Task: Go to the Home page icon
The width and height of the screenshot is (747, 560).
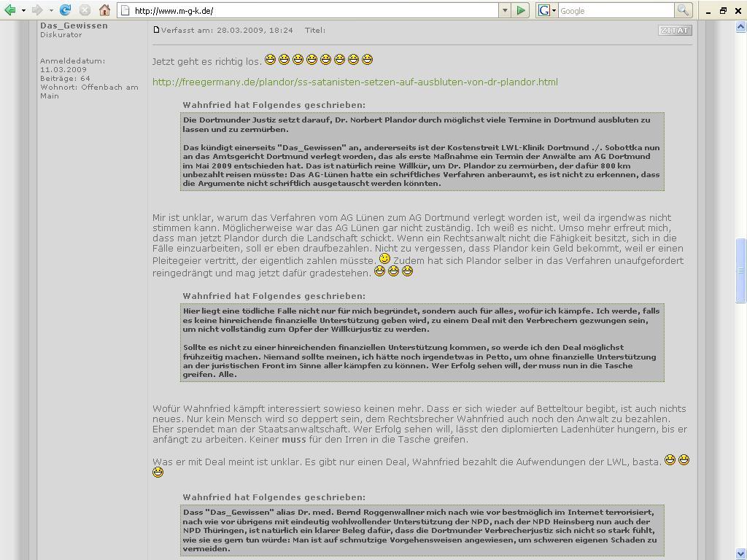Action: tap(104, 10)
